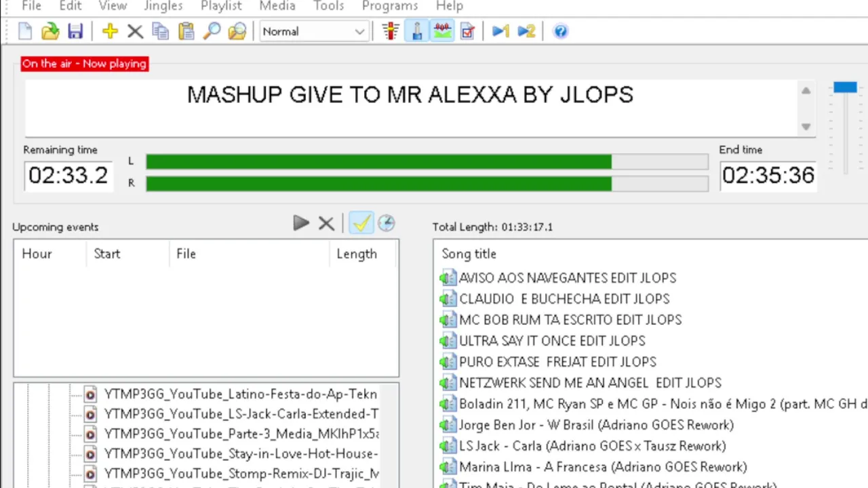868x488 pixels.
Task: Click the Length column header
Action: coord(357,253)
